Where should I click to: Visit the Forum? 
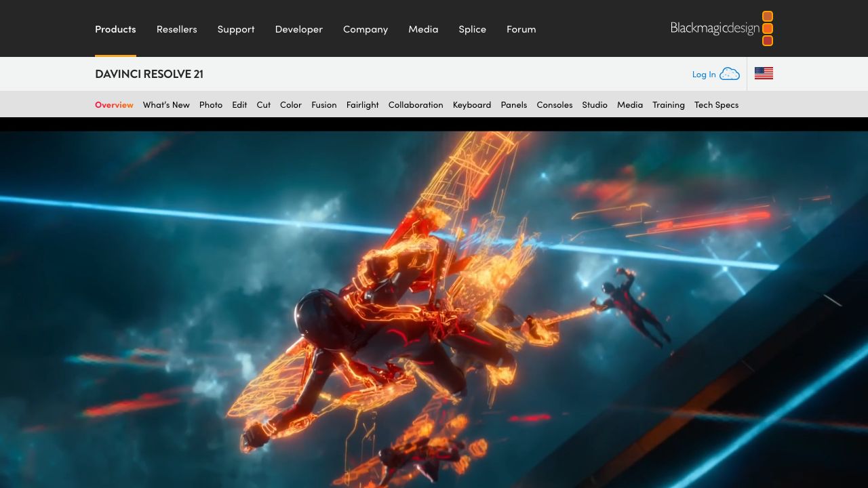tap(521, 29)
